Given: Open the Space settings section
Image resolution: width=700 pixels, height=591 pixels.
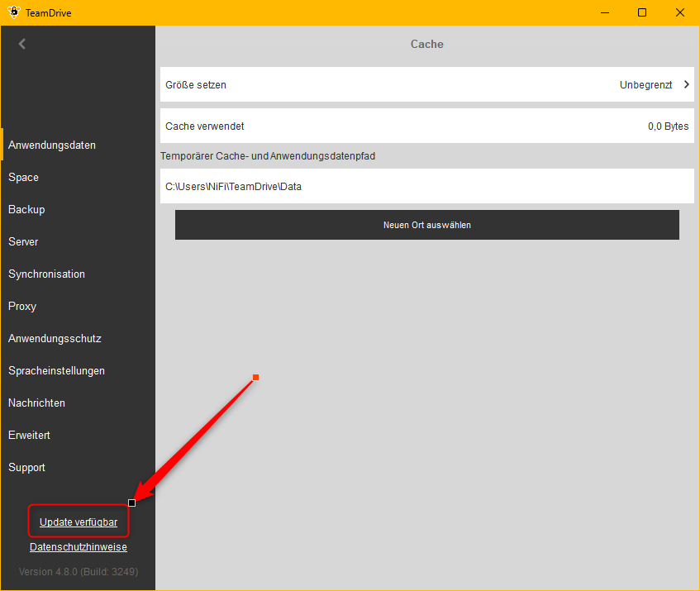Looking at the screenshot, I should point(24,177).
